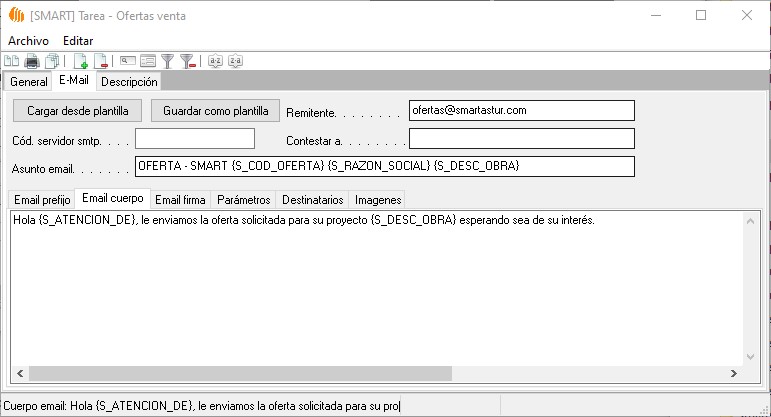Switch to the General tab

point(28,81)
